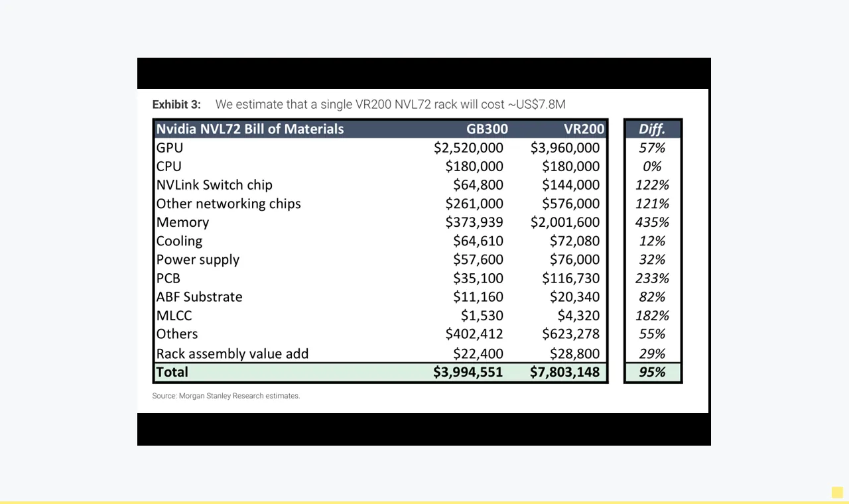Click the 55% Others difference
849x504 pixels.
(652, 334)
